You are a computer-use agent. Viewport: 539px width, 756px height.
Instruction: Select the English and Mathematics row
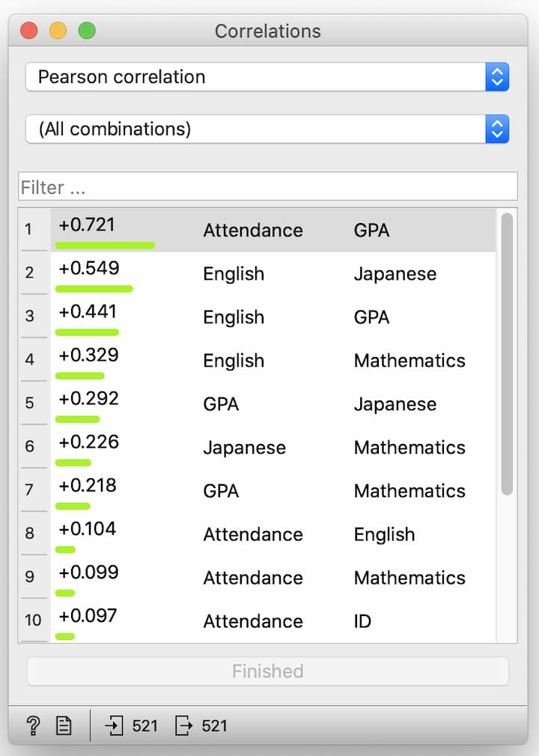click(272, 361)
